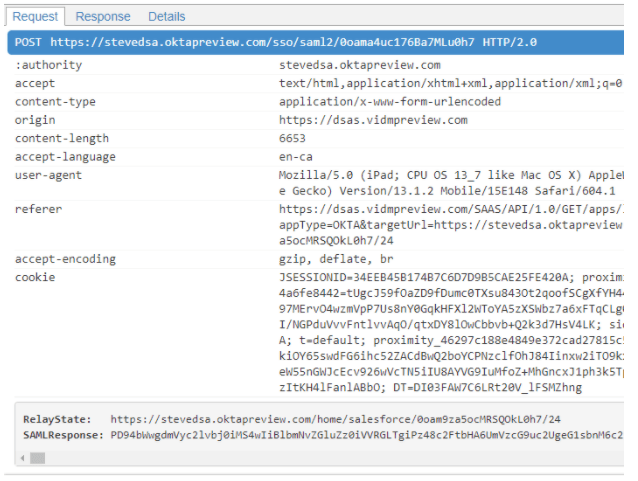The width and height of the screenshot is (638, 481).
Task: Click the origin value https://dsas.vidmpreview.com
Action: (x=373, y=120)
